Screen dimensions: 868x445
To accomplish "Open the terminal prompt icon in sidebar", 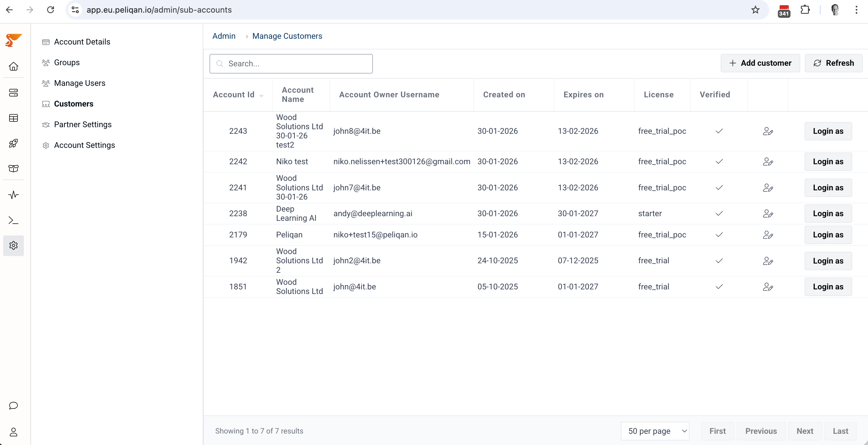I will [x=13, y=220].
